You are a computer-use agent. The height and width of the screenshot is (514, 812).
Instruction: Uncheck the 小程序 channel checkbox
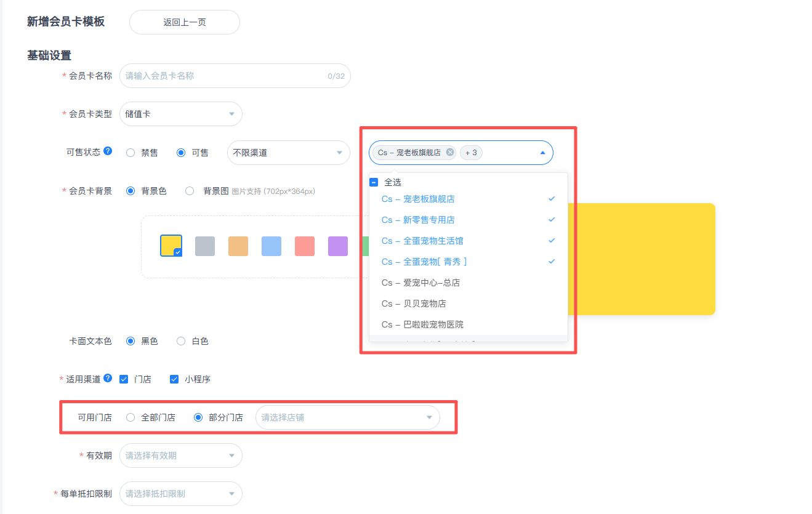pos(174,379)
